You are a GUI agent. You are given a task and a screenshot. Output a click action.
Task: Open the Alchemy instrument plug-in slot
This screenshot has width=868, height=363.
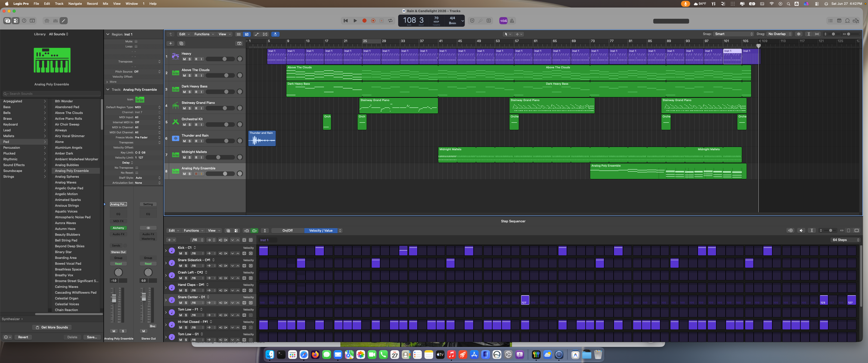[118, 228]
